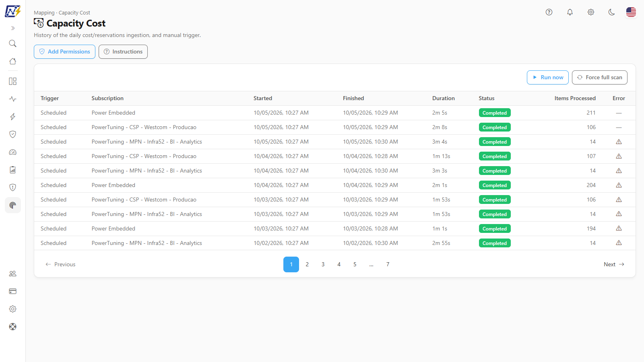
Task: Open the users icon in the sidebar
Action: coord(13,274)
